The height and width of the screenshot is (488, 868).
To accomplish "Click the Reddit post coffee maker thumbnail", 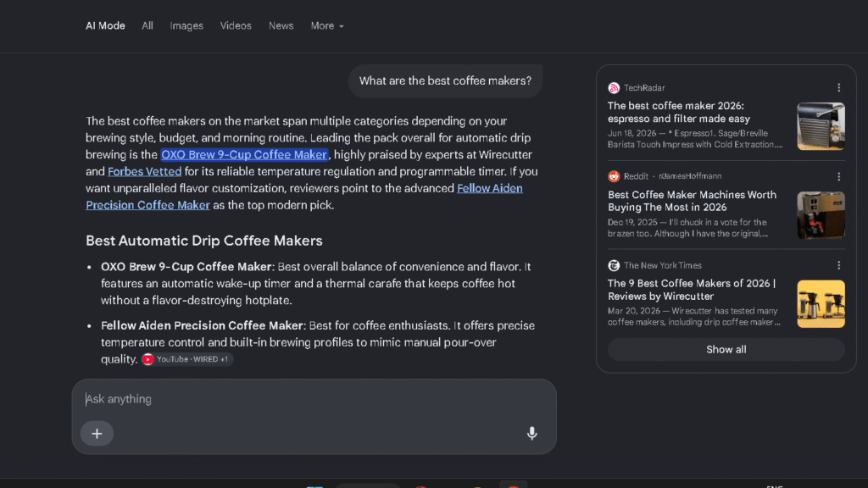I will 821,215.
